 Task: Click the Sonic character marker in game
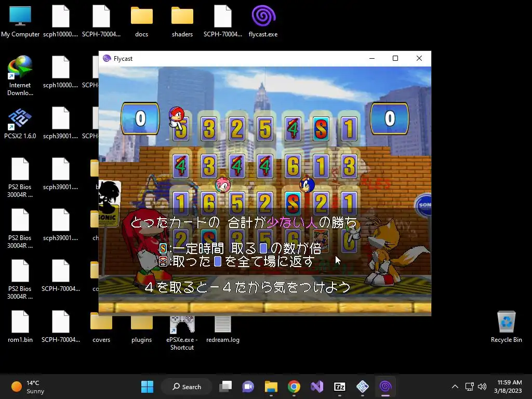pyautogui.click(x=307, y=185)
